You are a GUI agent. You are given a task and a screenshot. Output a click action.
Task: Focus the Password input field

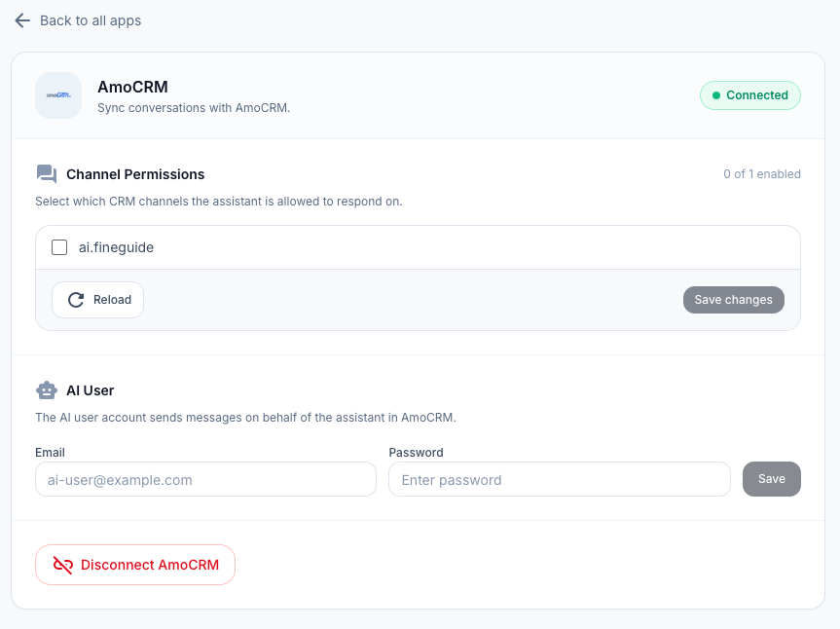559,479
